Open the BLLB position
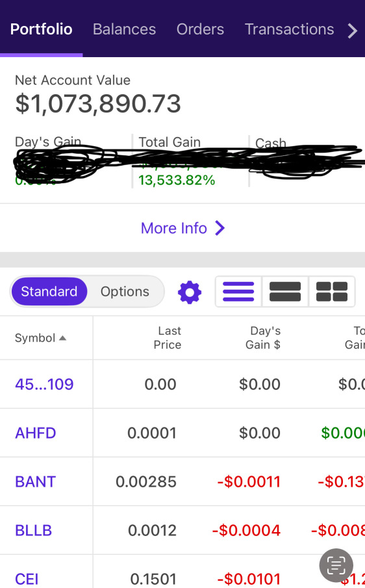The height and width of the screenshot is (588, 365). pyautogui.click(x=33, y=531)
